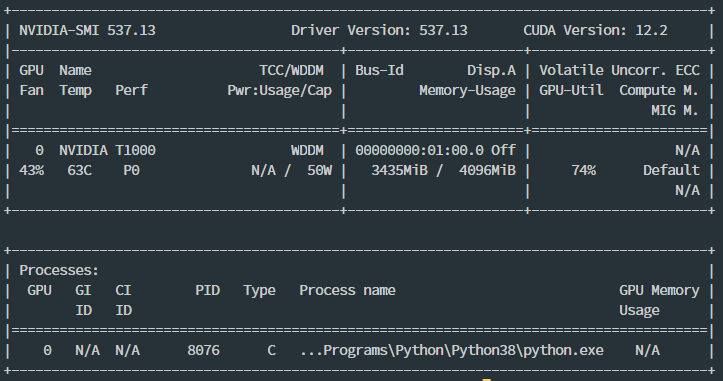The image size is (723, 381).
Task: Click the Disp.A header text
Action: point(491,71)
